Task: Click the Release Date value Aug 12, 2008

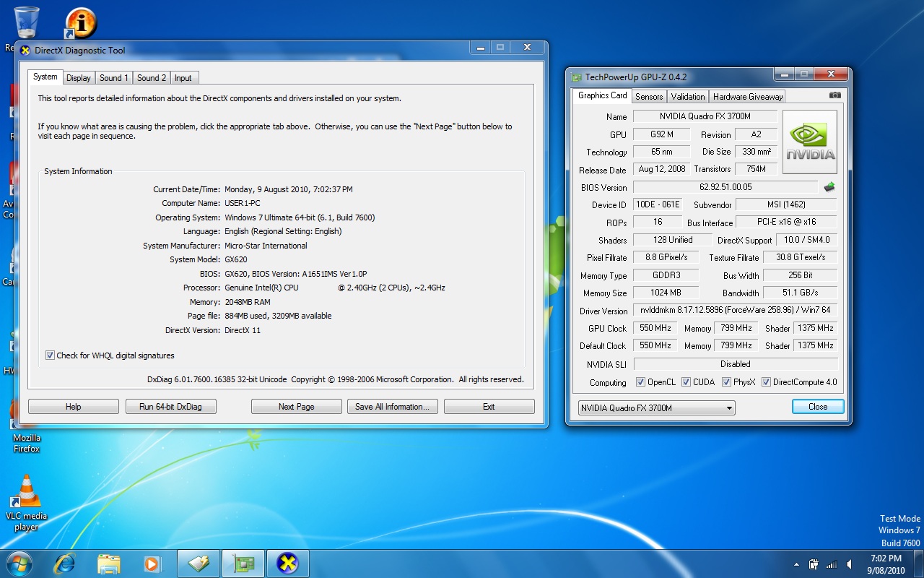Action: [662, 169]
